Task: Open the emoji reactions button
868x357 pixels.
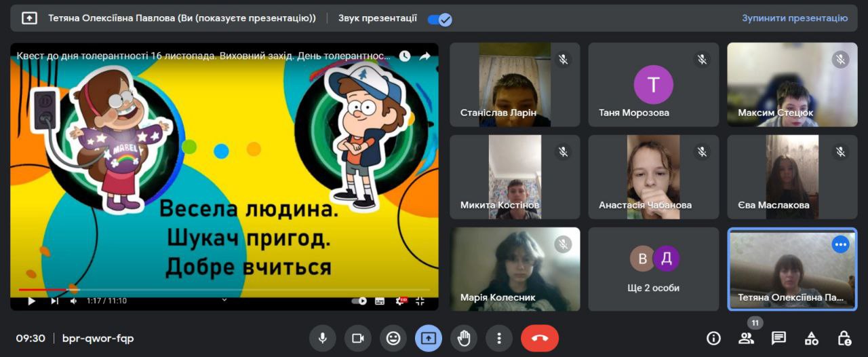Action: 393,338
